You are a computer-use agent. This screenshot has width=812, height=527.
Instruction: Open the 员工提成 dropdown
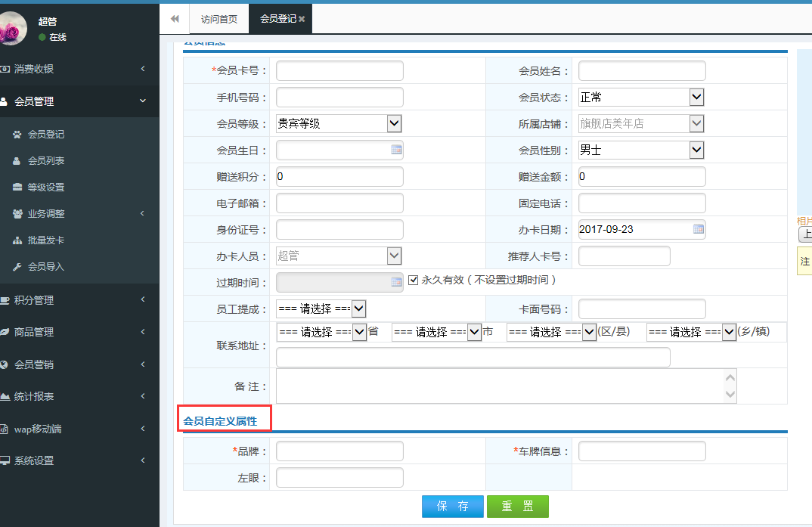pyautogui.click(x=359, y=308)
